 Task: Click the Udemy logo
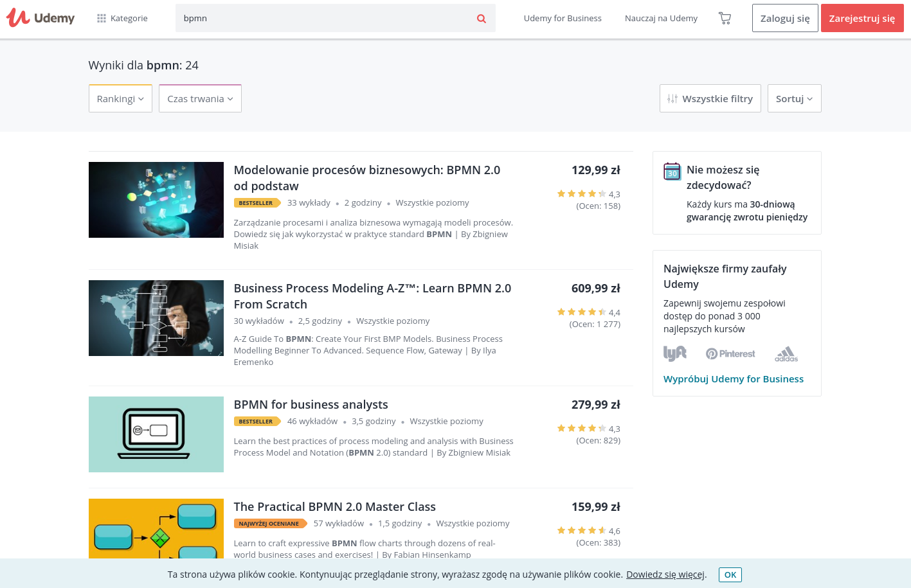tap(41, 18)
